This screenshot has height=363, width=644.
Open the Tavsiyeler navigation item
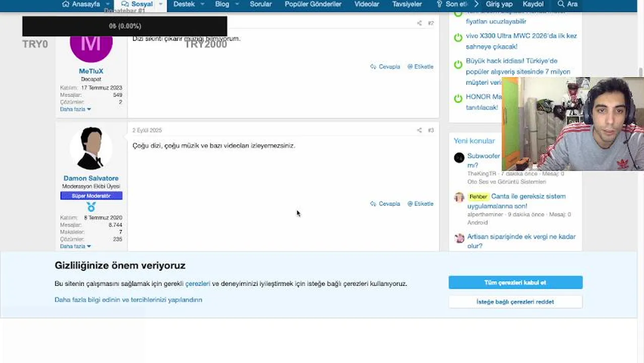click(x=407, y=4)
